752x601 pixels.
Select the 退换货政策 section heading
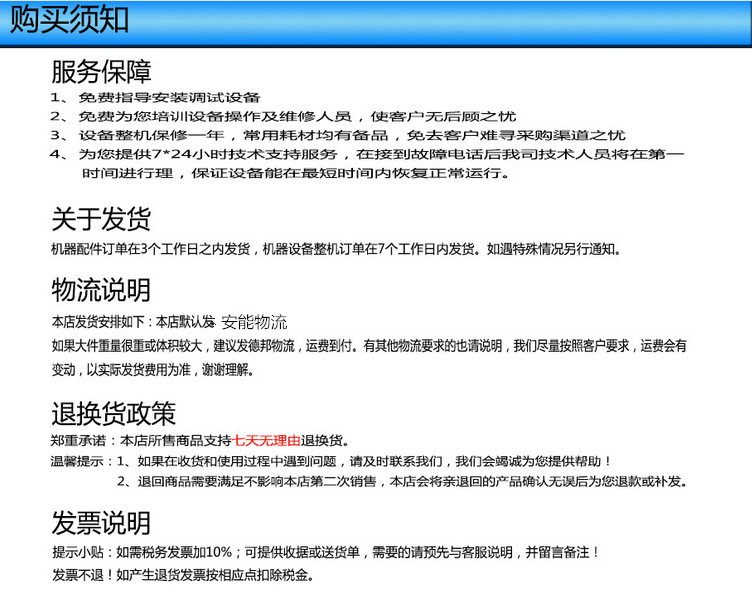point(113,412)
